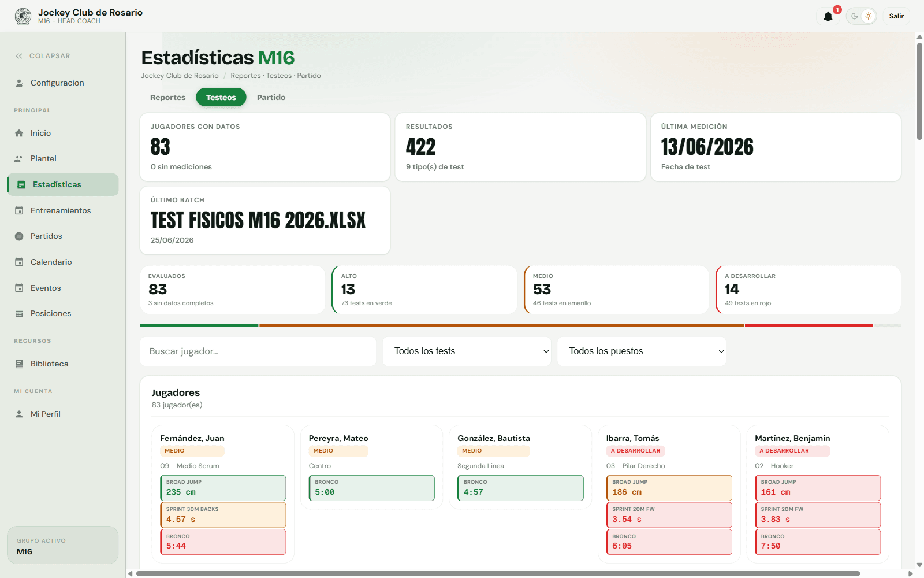Click the orange segment of the distribution bar

(501, 325)
